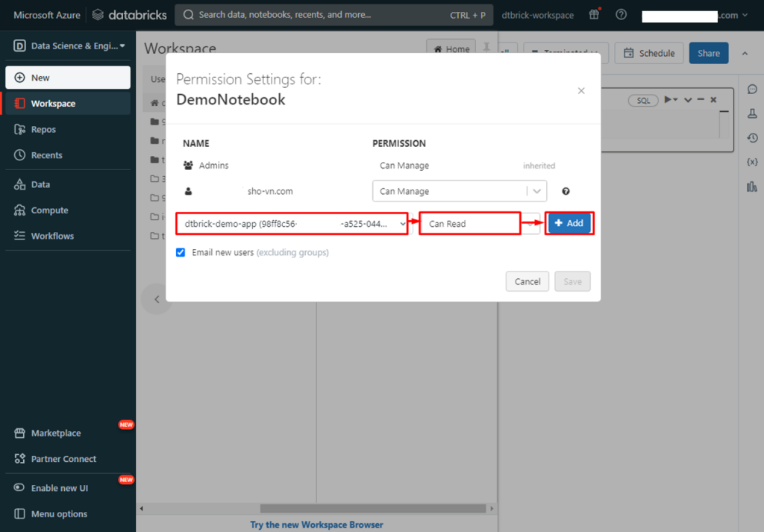The width and height of the screenshot is (764, 532).
Task: Collapse the notebook header chevron
Action: pos(745,54)
